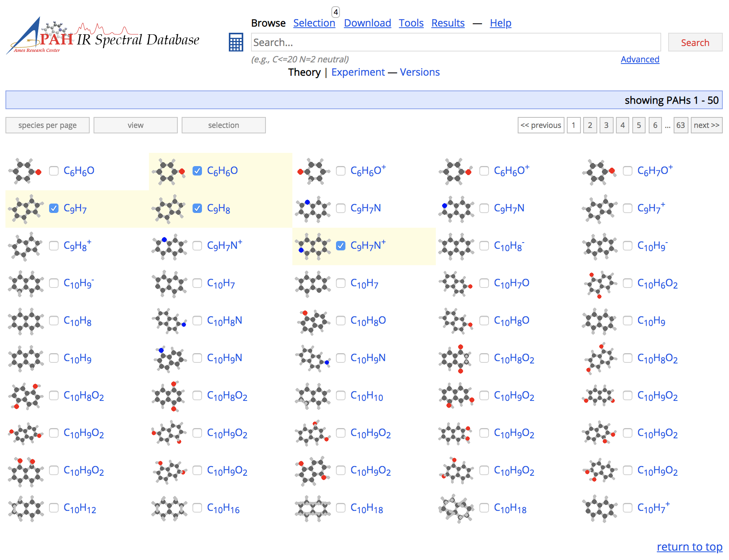Uncheck the C9H8 checkbox
Image resolution: width=729 pixels, height=560 pixels.
pyautogui.click(x=197, y=208)
